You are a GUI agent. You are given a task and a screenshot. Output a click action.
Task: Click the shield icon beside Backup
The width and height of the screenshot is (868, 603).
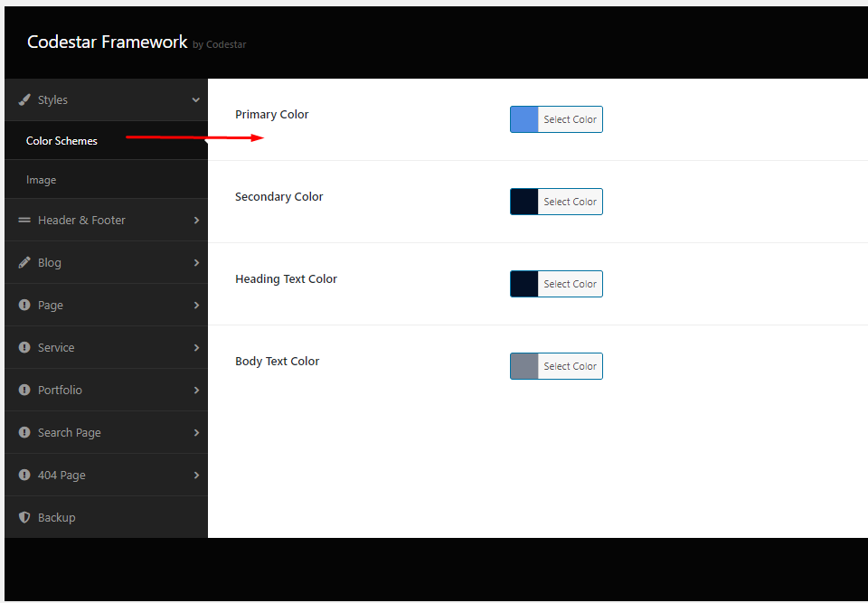(24, 518)
